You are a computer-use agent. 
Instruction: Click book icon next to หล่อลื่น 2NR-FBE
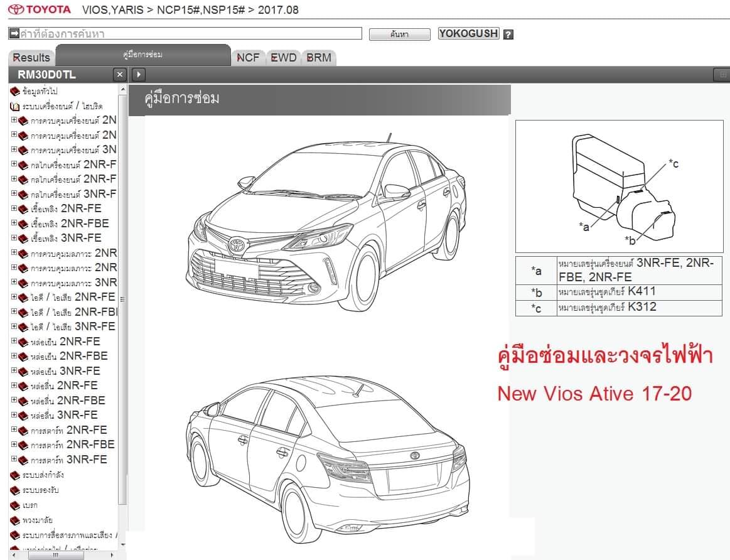(23, 401)
